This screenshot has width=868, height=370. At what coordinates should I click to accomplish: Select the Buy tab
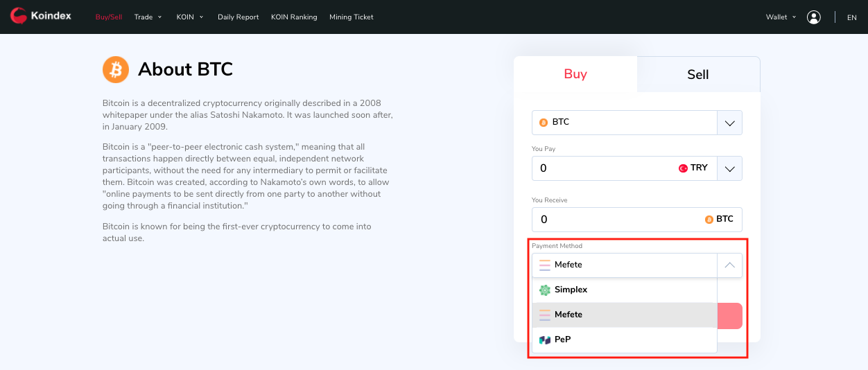click(x=575, y=74)
